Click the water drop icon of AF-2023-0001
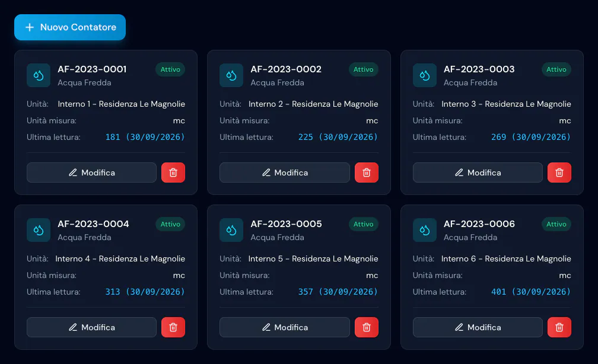The width and height of the screenshot is (598, 364). click(39, 75)
